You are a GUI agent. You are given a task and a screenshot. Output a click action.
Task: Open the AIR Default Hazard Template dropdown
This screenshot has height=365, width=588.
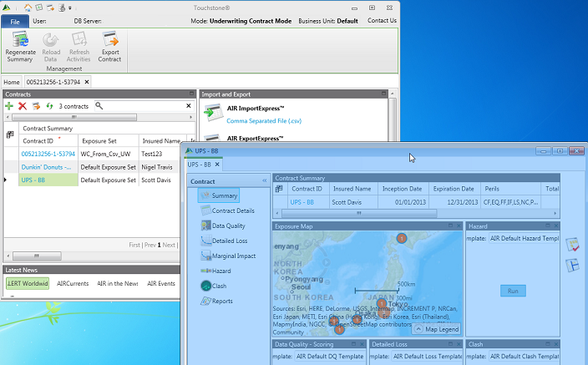tap(514, 238)
